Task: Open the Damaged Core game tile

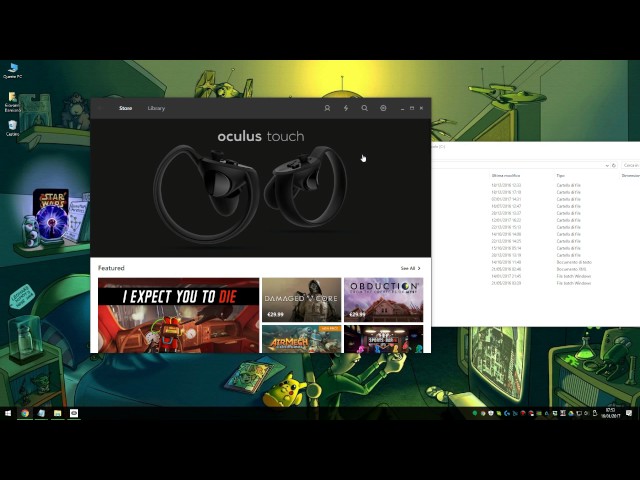Action: tap(301, 300)
